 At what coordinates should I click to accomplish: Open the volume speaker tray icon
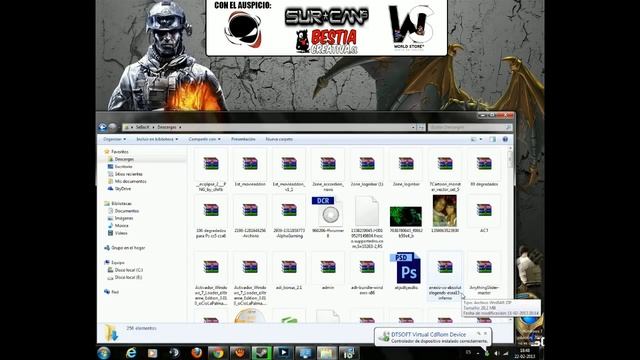coord(496,353)
